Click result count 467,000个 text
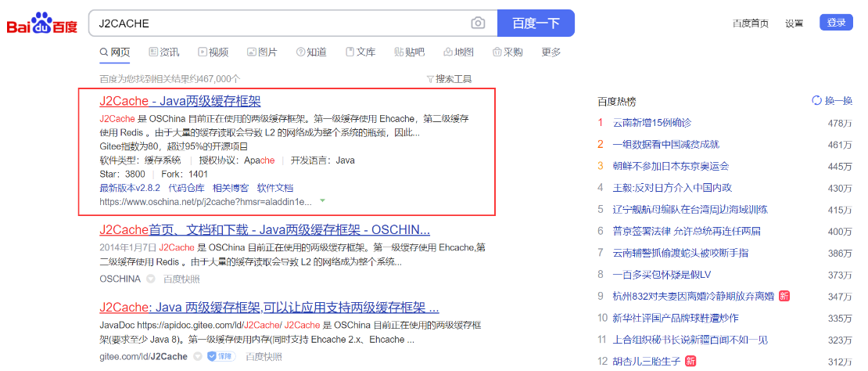This screenshot has width=868, height=371. [x=170, y=79]
